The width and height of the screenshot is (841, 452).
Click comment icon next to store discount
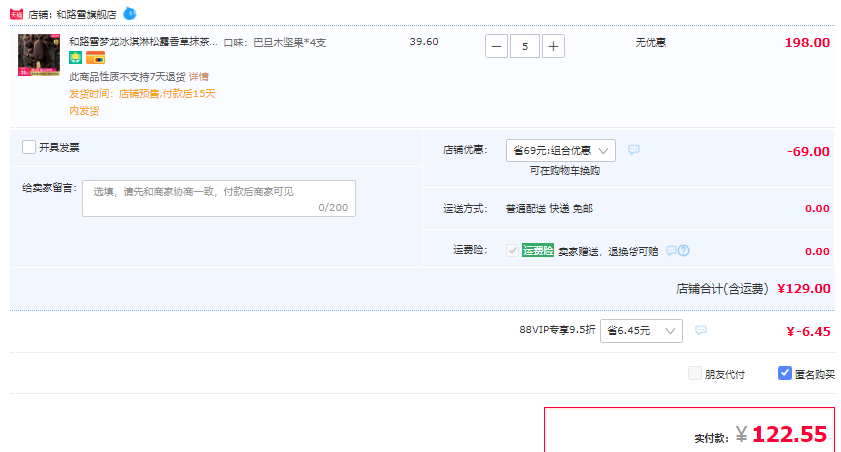(x=633, y=150)
